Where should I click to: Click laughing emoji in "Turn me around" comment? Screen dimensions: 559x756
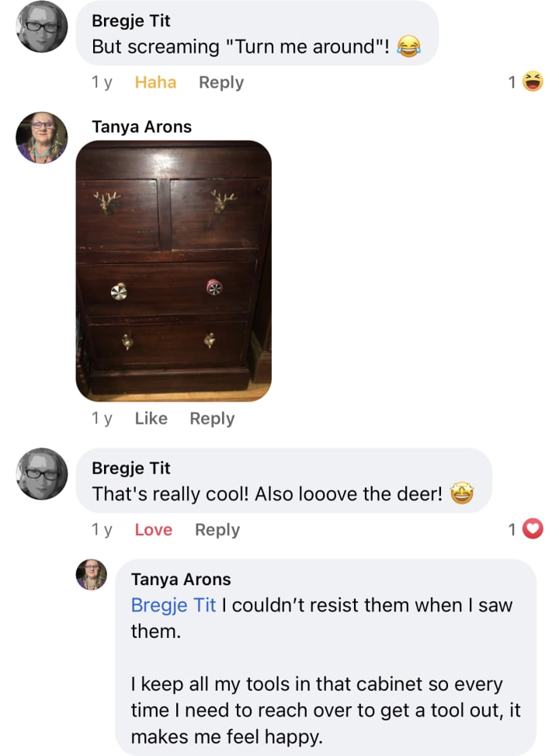pyautogui.click(x=408, y=47)
